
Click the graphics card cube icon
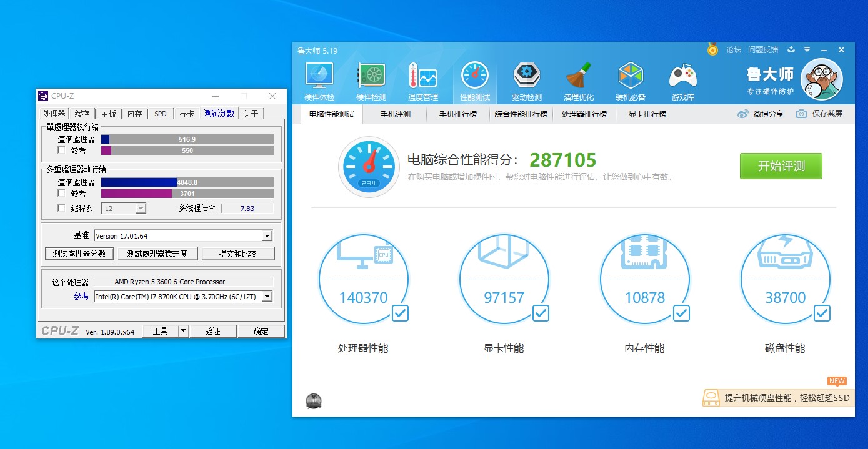pyautogui.click(x=504, y=254)
